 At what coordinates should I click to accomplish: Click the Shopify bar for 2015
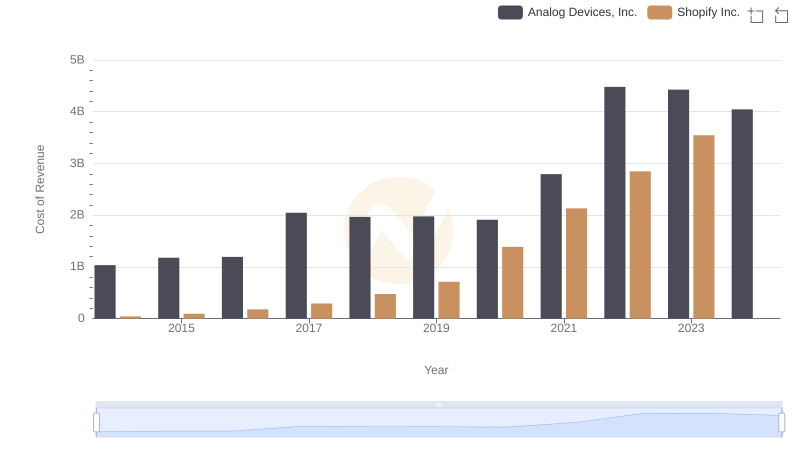coord(194,316)
